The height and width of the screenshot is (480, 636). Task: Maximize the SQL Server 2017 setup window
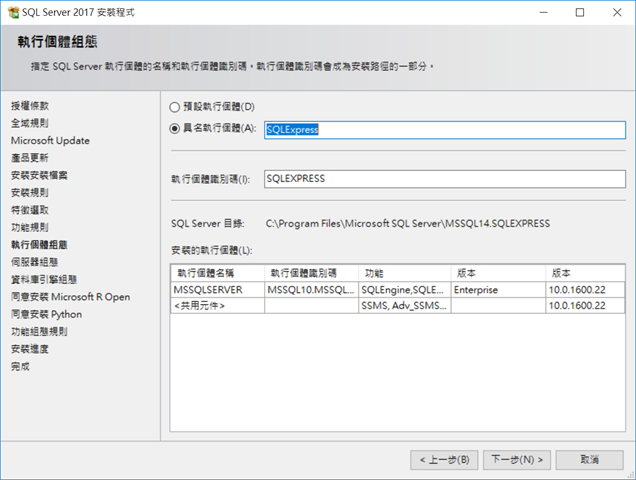click(580, 13)
